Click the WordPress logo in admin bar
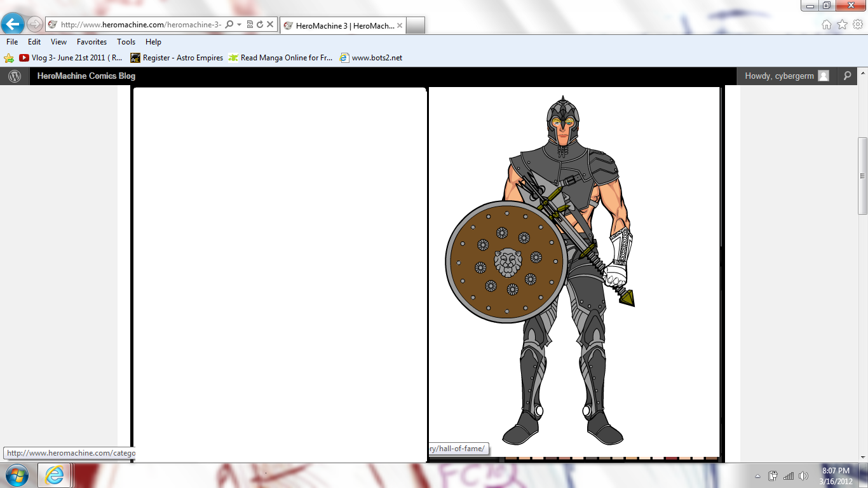Screen dimensions: 868x488 click(15, 76)
